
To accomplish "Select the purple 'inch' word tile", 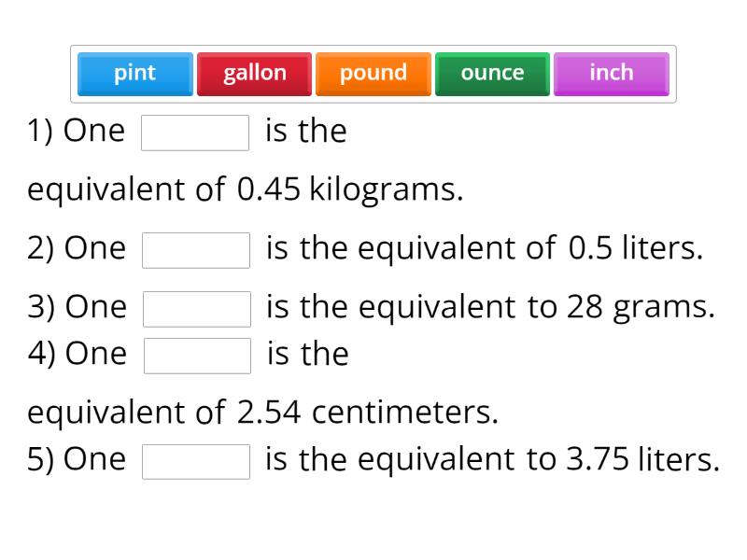I will [x=611, y=74].
